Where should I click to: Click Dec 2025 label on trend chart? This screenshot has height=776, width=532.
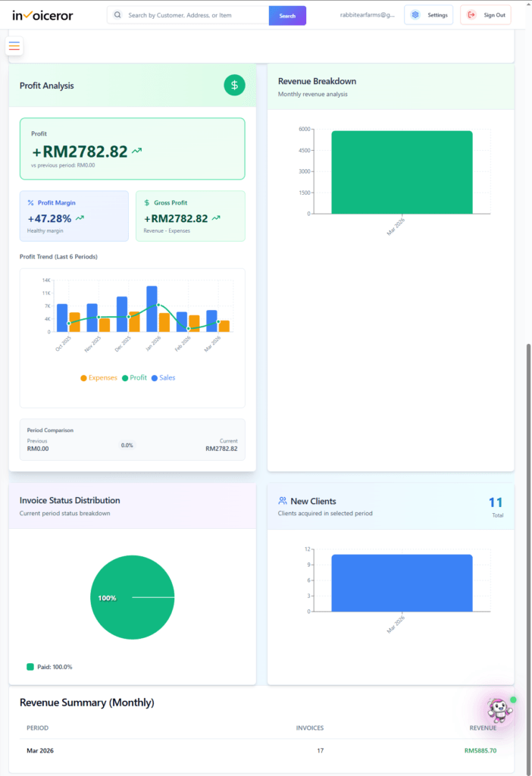[123, 343]
